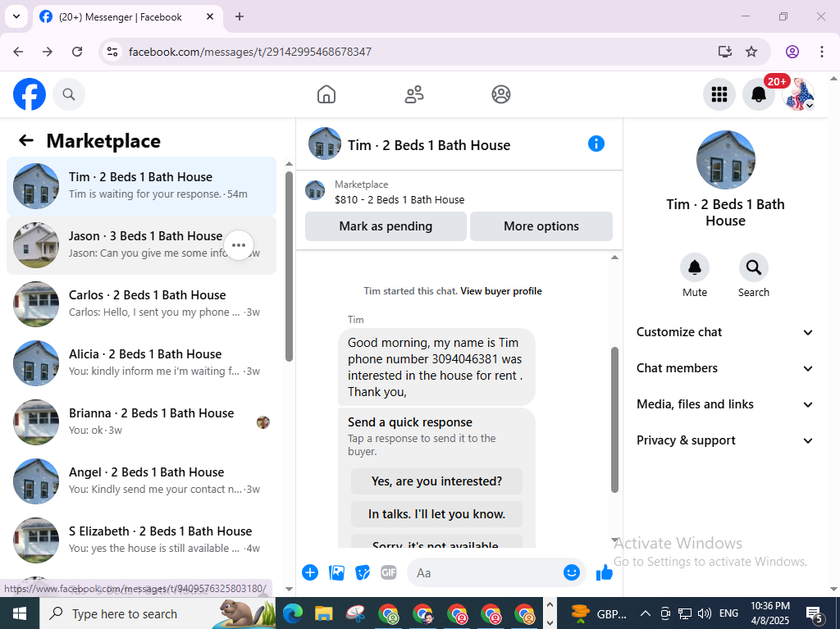Open Angel 2 Beds 1 Bath House conversation
The height and width of the screenshot is (629, 840).
point(141,481)
